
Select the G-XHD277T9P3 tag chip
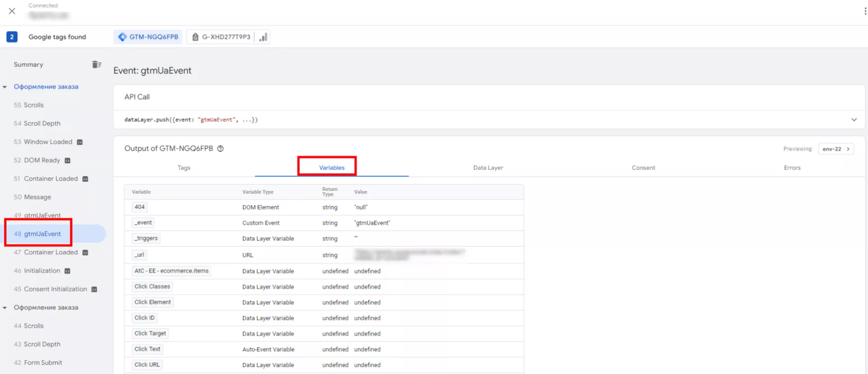click(221, 37)
